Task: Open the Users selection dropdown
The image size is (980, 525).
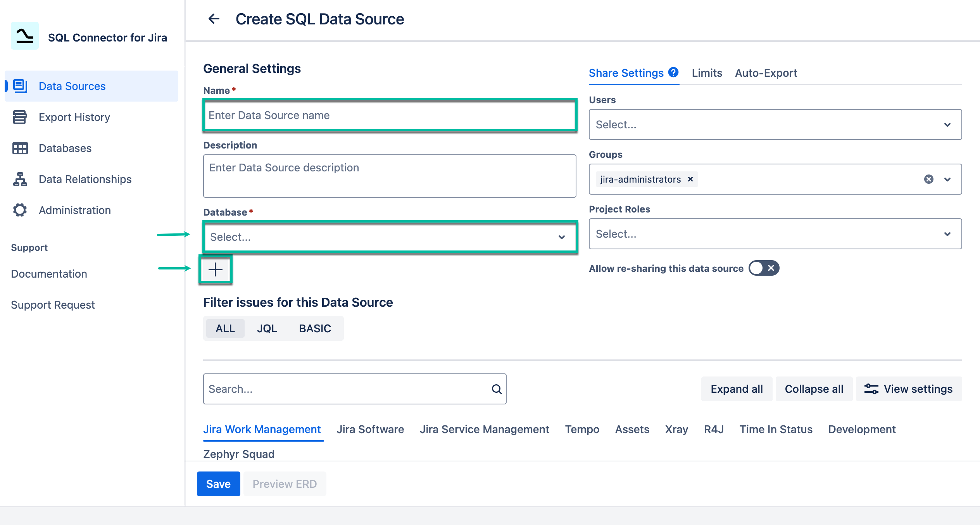Action: pyautogui.click(x=775, y=124)
